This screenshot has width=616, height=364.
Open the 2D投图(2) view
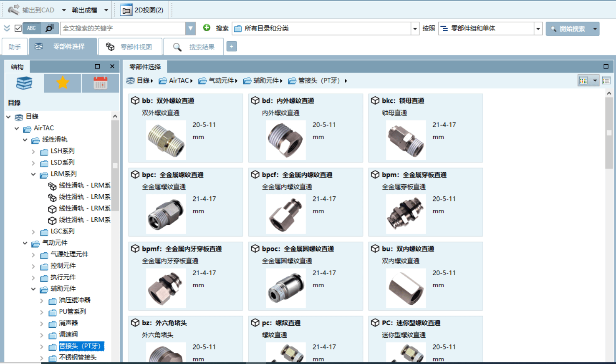click(x=142, y=10)
